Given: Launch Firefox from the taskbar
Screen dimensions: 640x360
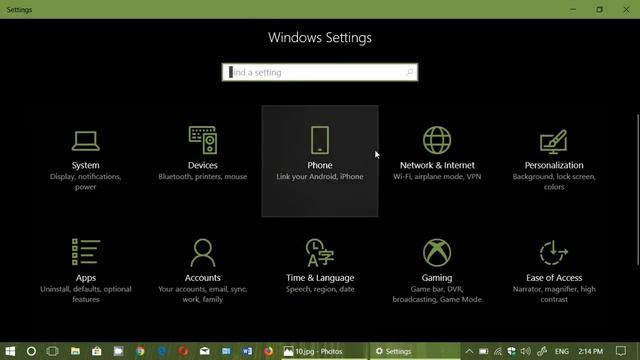Looking at the screenshot, I should pyautogui.click(x=268, y=351).
